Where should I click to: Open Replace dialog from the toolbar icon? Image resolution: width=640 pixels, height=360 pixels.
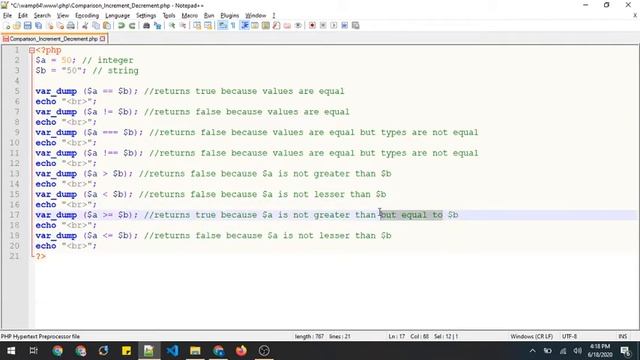point(157,26)
